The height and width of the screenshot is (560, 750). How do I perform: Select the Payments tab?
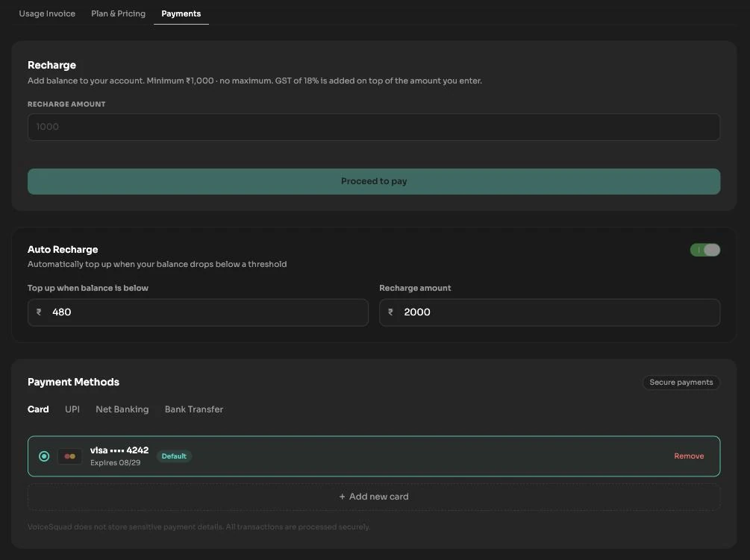point(181,13)
